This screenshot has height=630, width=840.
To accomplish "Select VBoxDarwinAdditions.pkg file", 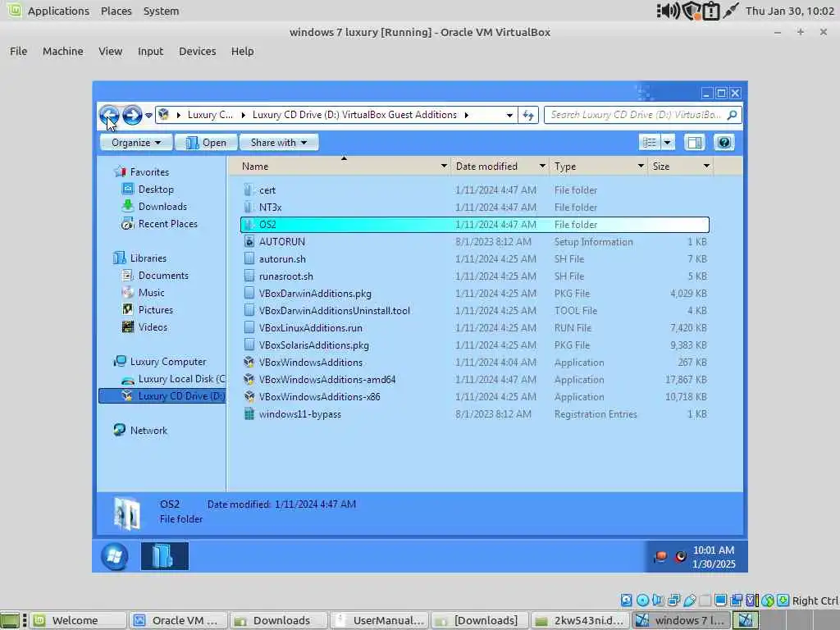I will (x=314, y=294).
